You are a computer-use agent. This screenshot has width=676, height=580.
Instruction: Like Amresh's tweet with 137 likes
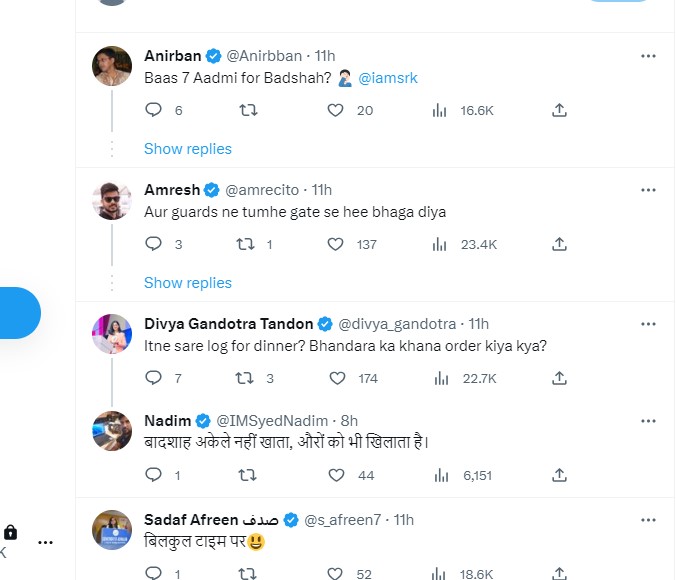tap(337, 244)
